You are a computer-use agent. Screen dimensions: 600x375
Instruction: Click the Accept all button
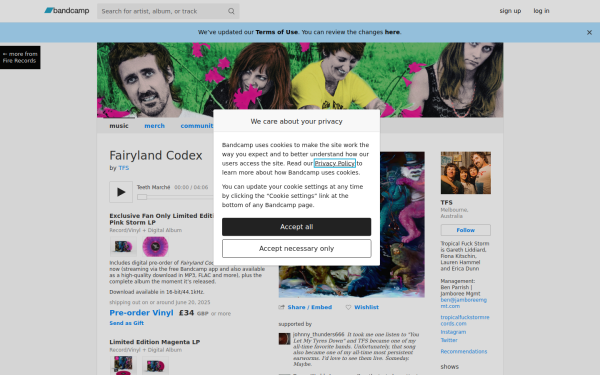[x=297, y=227]
